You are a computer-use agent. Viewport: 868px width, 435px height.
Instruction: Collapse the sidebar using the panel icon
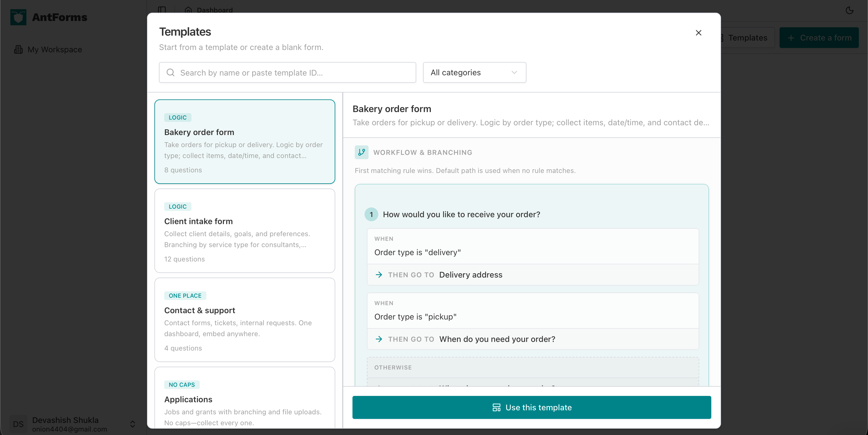tap(162, 10)
